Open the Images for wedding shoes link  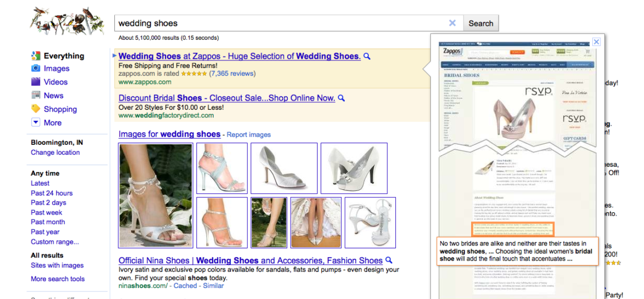pos(169,134)
